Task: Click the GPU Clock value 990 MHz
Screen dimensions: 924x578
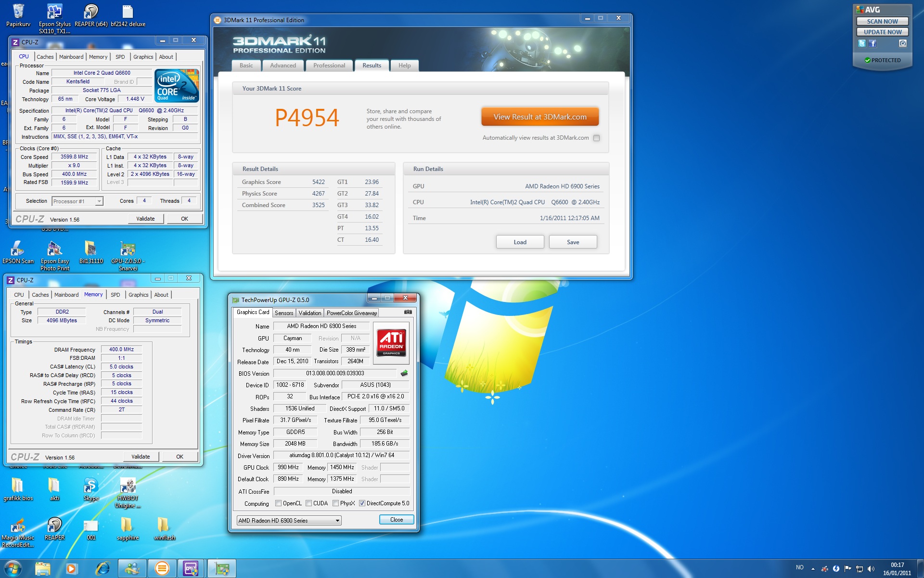Action: 288,467
